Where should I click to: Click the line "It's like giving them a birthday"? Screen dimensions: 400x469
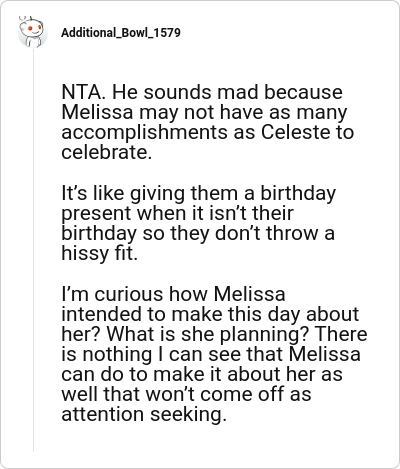pos(199,194)
